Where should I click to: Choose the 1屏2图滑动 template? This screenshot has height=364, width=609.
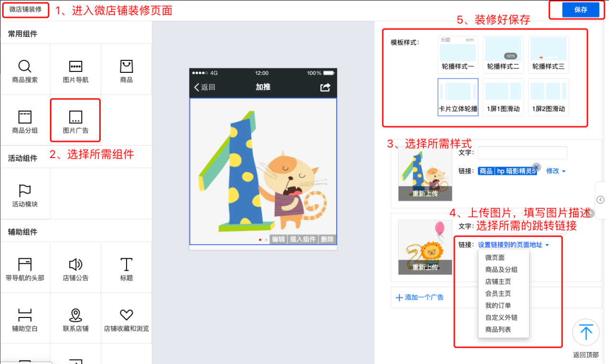549,97
